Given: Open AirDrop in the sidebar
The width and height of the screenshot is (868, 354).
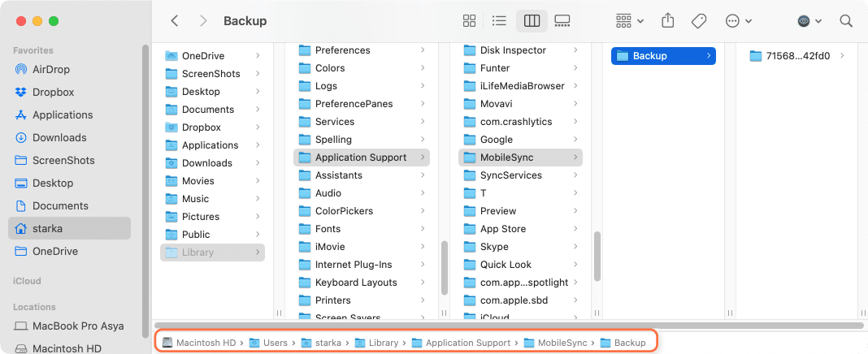Looking at the screenshot, I should point(69,70).
